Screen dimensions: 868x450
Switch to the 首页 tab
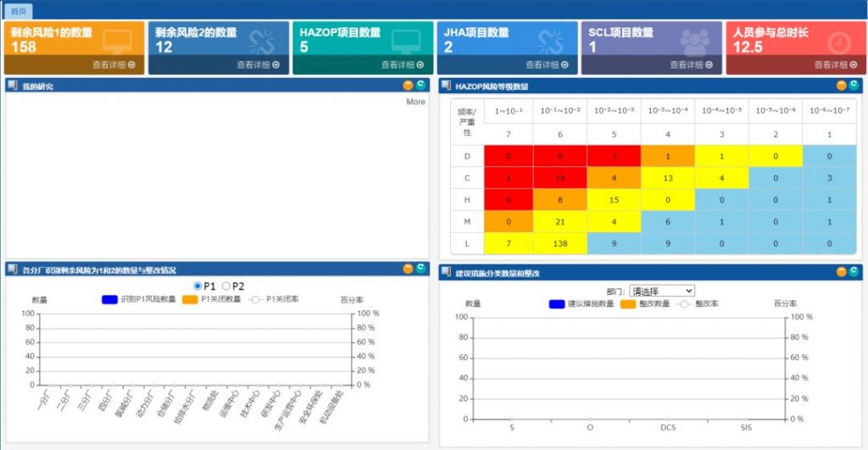pos(19,11)
